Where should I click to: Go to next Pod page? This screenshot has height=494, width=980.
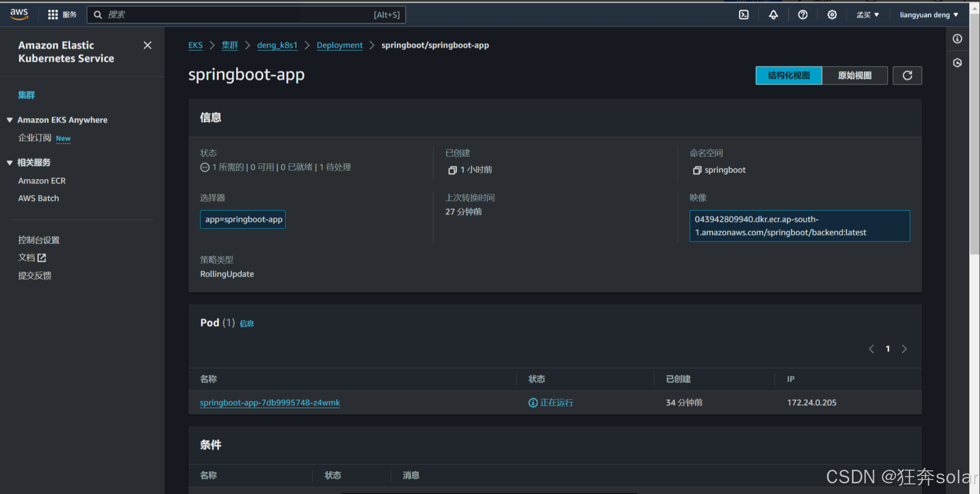pos(904,349)
